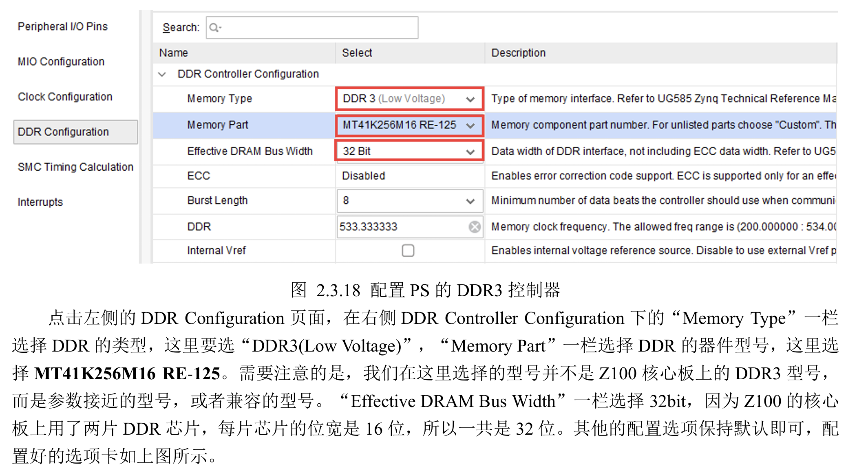This screenshot has width=868, height=475.
Task: Select the DDR row label
Action: coord(199,227)
